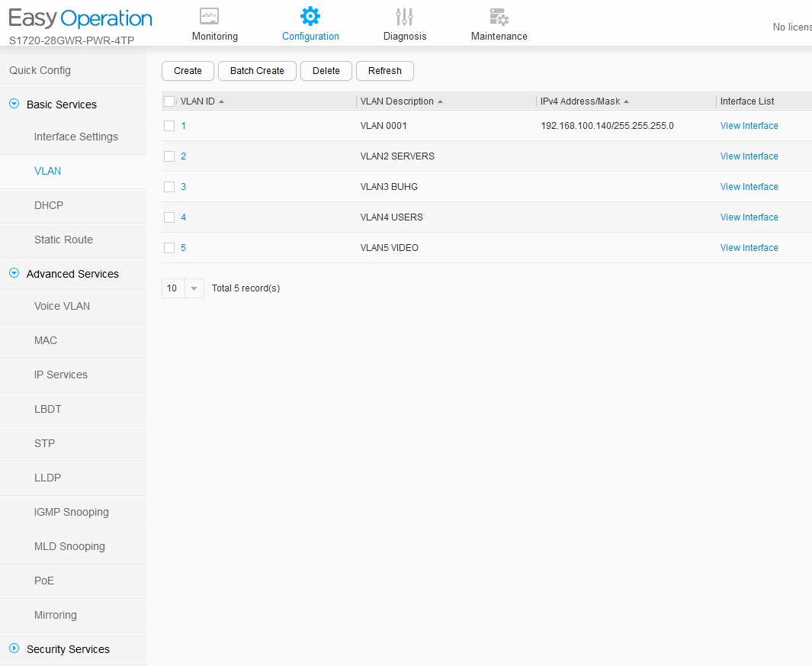Open MLD Snooping settings
Screen dimensions: 812x666
(69, 546)
